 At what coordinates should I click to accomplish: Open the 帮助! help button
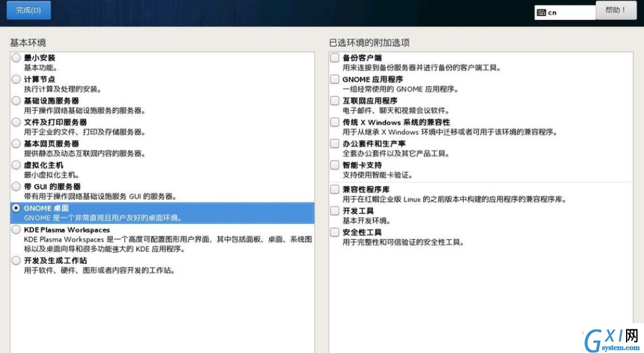tap(616, 10)
